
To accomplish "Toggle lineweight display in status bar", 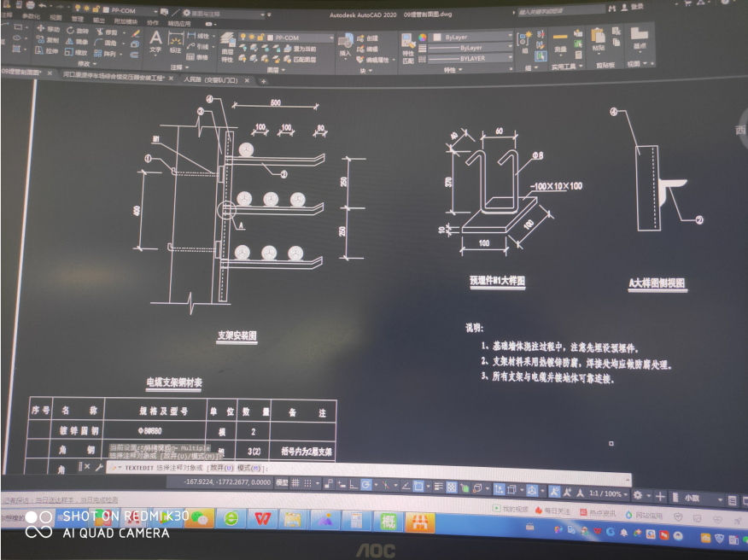I will [x=440, y=487].
